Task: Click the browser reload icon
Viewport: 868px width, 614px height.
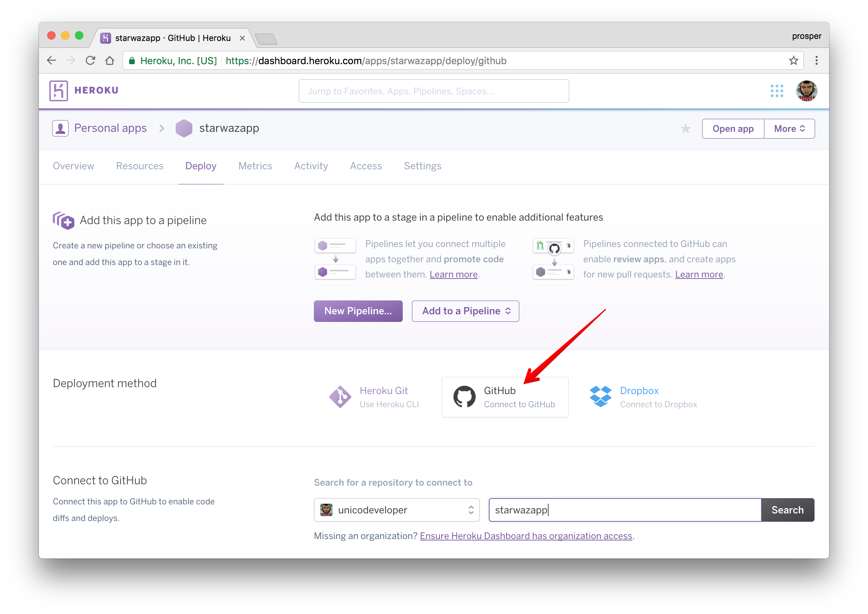Action: tap(90, 60)
